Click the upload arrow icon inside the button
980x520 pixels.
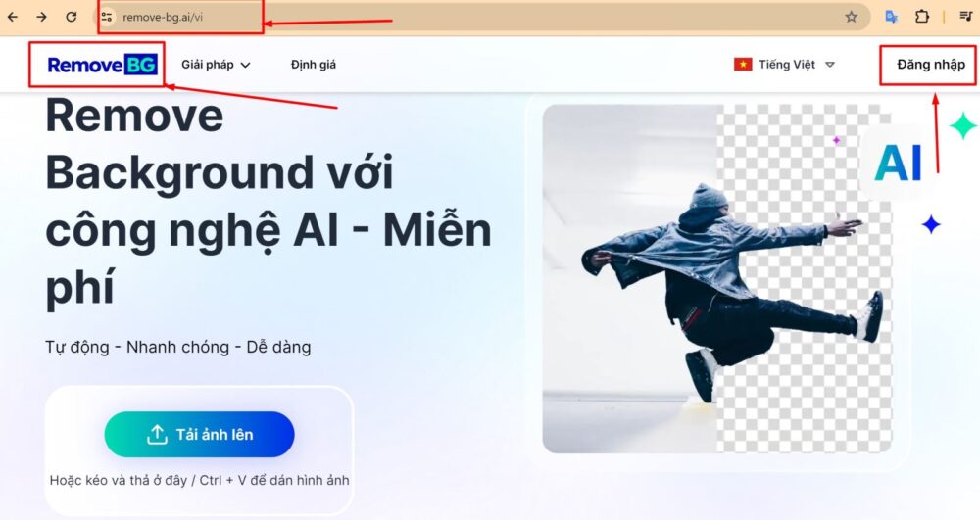click(157, 435)
